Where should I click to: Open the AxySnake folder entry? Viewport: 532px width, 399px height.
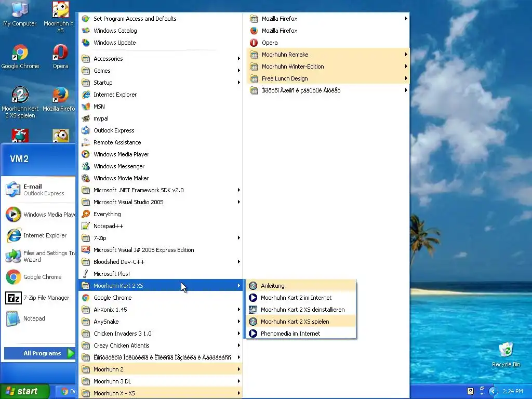tap(161, 321)
